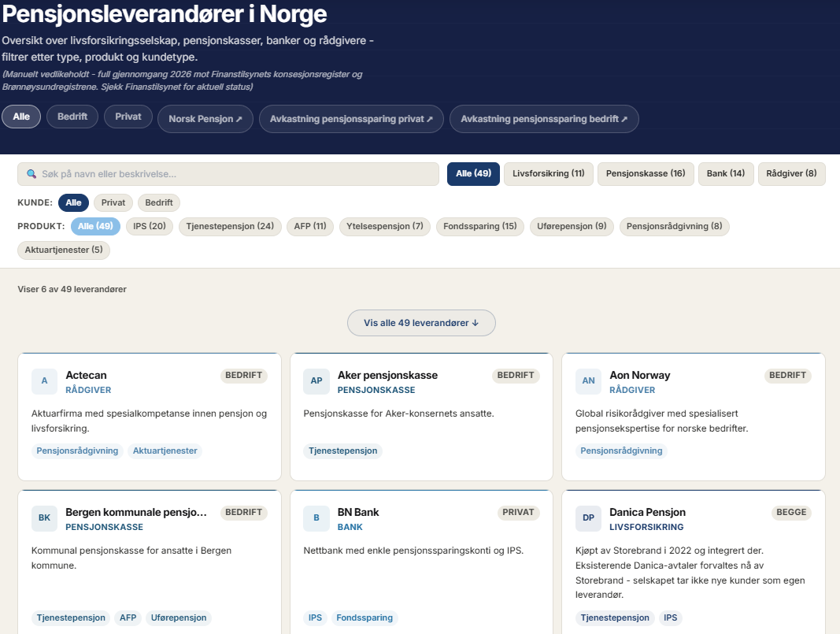Viewport: 840px width, 634px height.
Task: Open the Danica Pensjon card title
Action: (647, 513)
